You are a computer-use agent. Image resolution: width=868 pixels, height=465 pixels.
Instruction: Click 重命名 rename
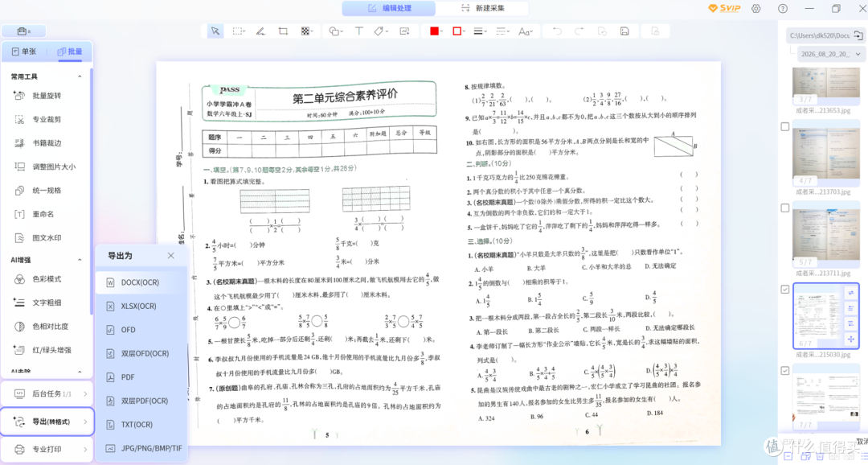47,214
